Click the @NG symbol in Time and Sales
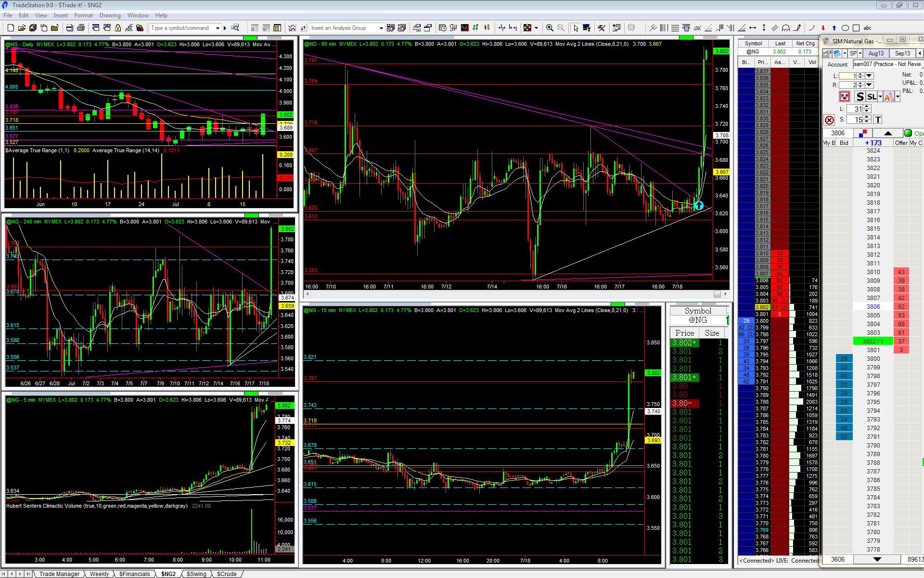 coord(697,320)
